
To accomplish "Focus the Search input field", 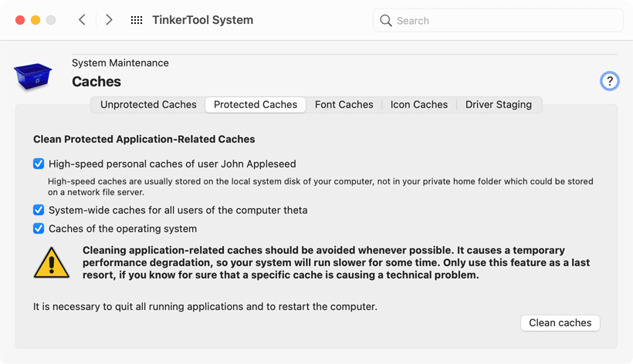I will [x=498, y=20].
